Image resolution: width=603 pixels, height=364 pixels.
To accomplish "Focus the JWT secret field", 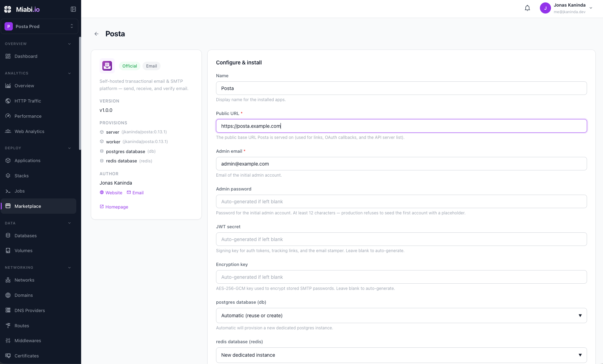I will [401, 239].
